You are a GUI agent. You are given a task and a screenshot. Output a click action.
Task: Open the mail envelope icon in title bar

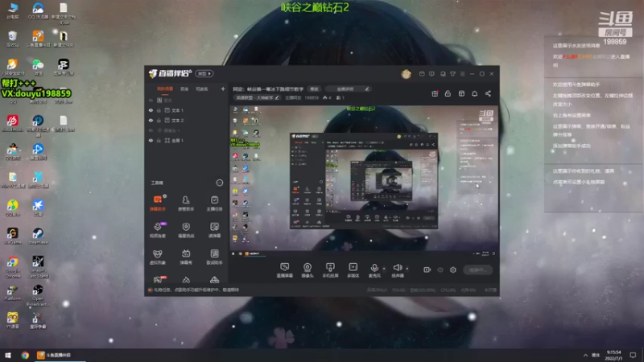[x=422, y=74]
